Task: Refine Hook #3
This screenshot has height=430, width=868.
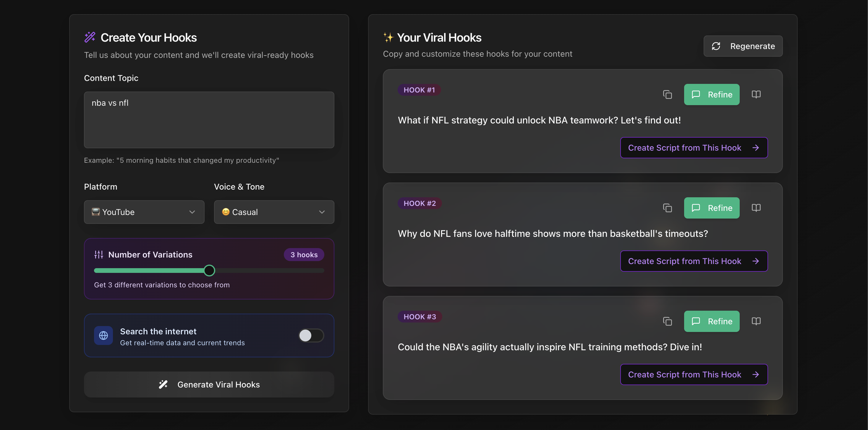Action: [711, 322]
